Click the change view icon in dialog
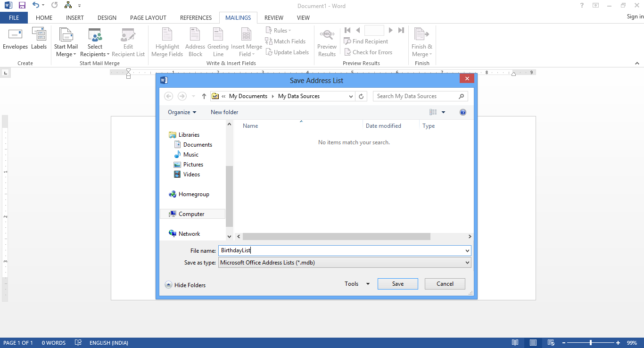 click(x=433, y=112)
